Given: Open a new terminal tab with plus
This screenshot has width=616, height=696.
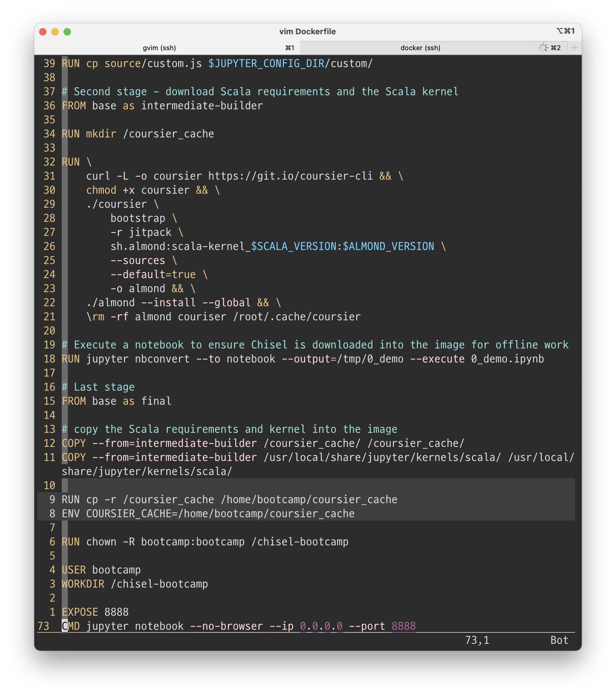Looking at the screenshot, I should pos(574,48).
